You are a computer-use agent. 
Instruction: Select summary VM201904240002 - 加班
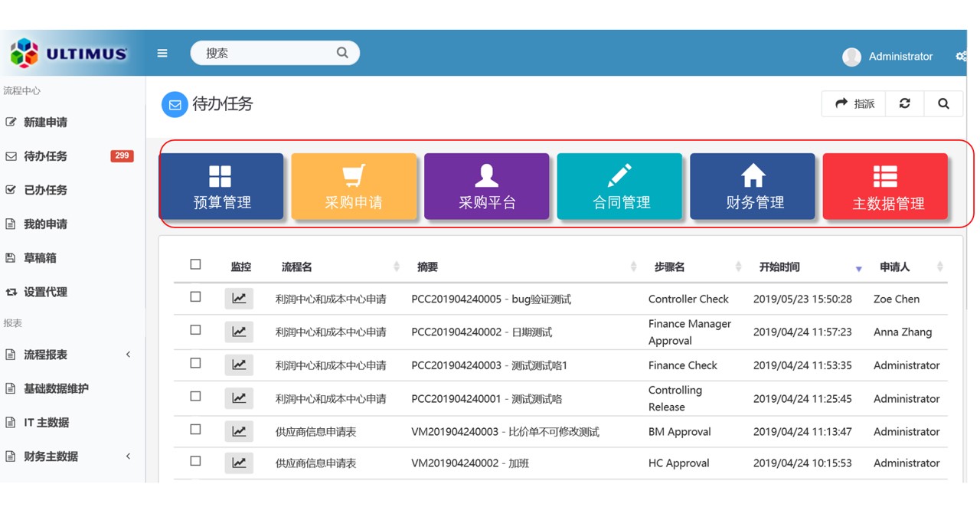[470, 463]
